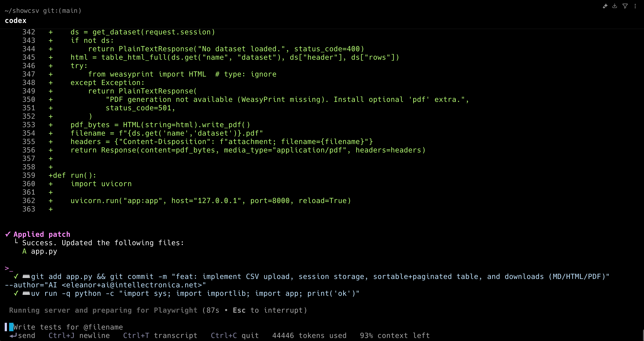Click the sparkles AI icon in the top-right toolbar

click(606, 6)
